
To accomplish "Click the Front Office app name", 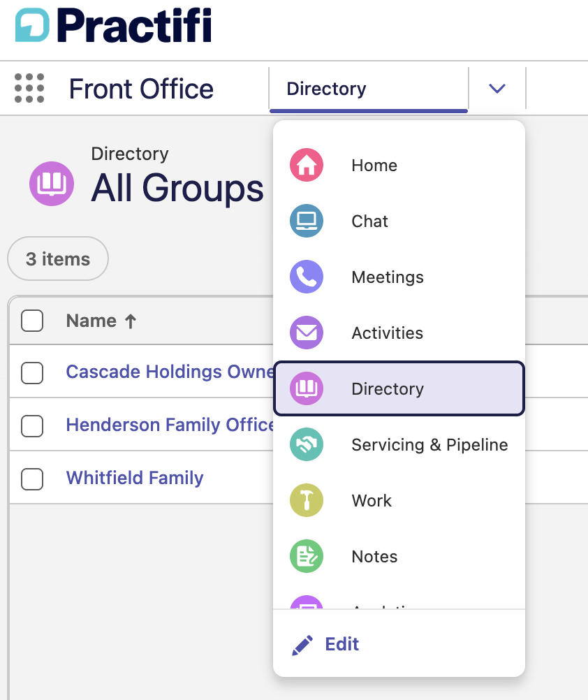I will 141,89.
